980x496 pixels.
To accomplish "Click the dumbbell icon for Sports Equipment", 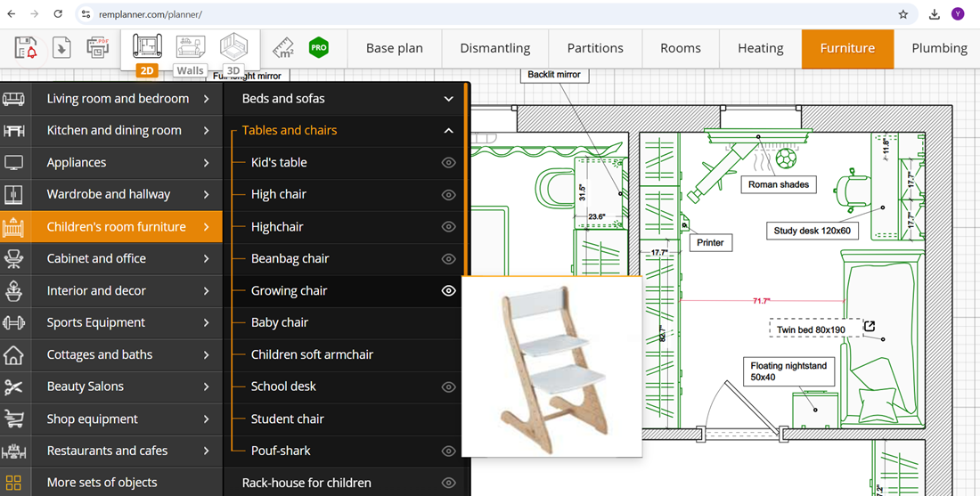I will 13,323.
